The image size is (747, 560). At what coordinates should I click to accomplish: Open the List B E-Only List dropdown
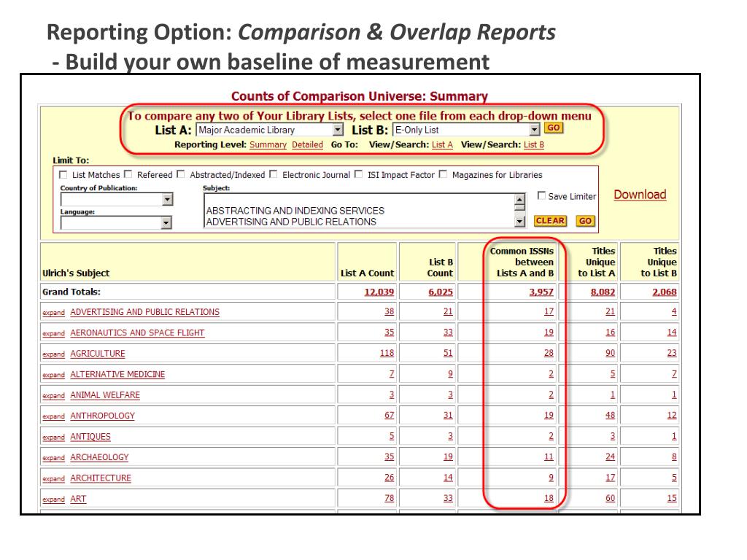pyautogui.click(x=535, y=130)
